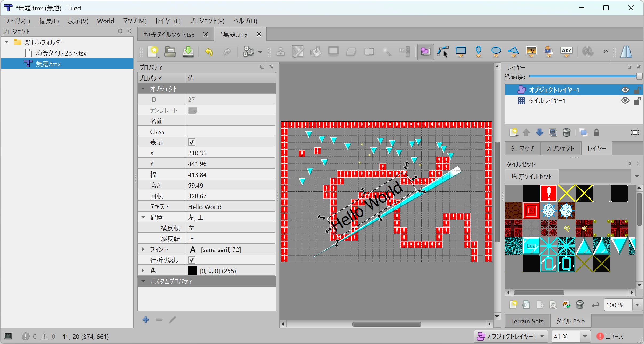Toggle the 表示 visible checkbox

(x=192, y=142)
